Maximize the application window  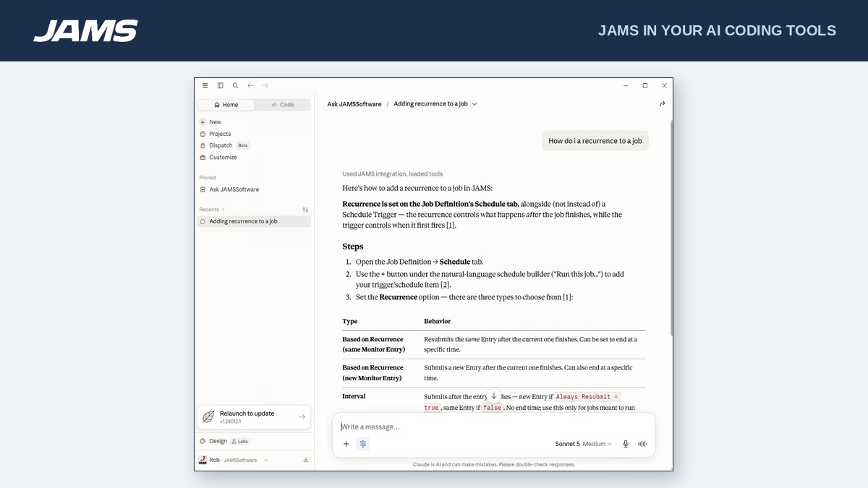pyautogui.click(x=645, y=85)
